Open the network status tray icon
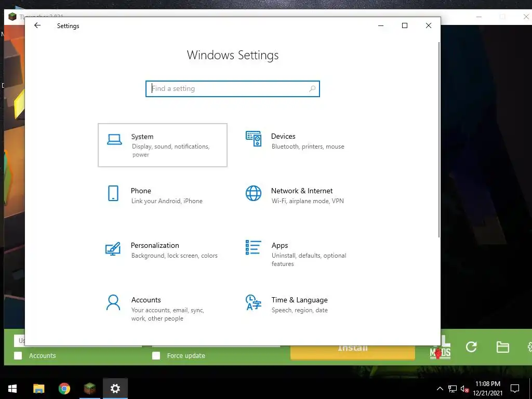 click(x=453, y=389)
